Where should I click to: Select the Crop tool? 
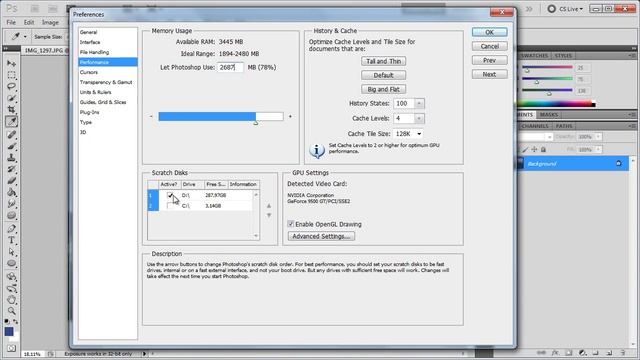coord(11,110)
